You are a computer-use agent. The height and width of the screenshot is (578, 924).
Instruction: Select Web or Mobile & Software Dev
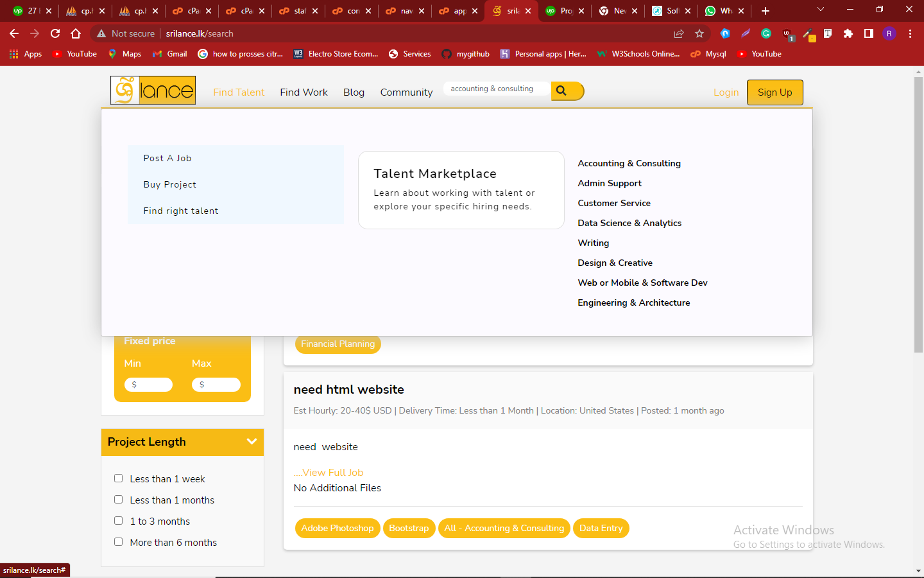click(642, 283)
